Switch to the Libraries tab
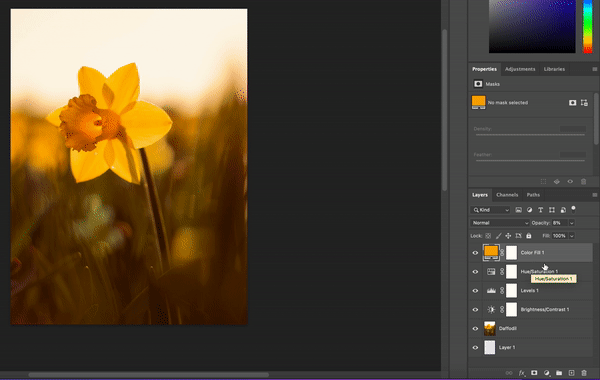 click(x=554, y=69)
